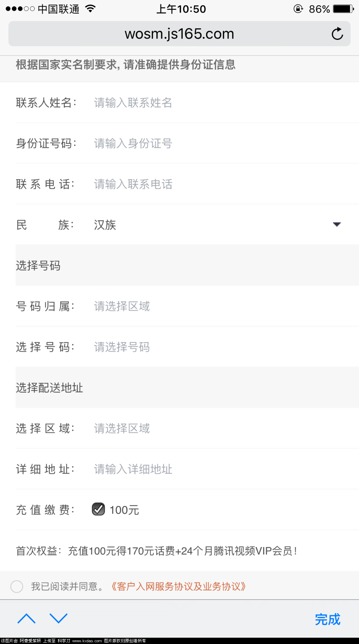
Task: Select the agreement radio button
Action: point(17,586)
